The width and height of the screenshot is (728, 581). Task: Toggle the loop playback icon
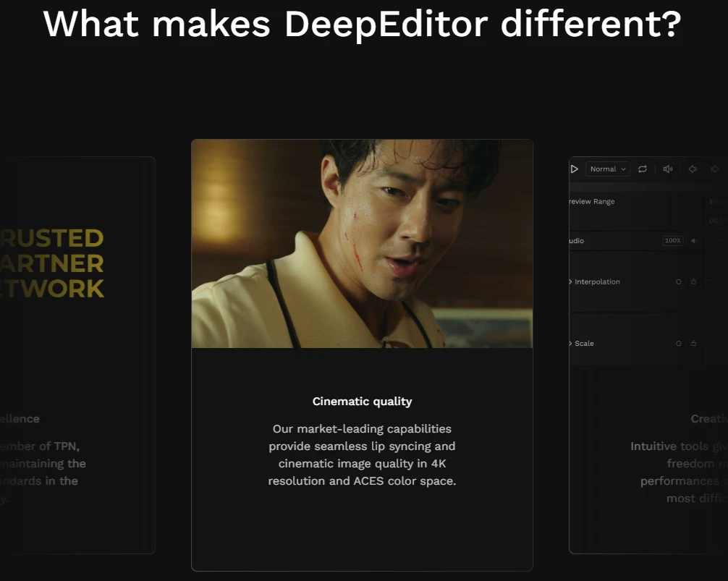click(x=643, y=169)
